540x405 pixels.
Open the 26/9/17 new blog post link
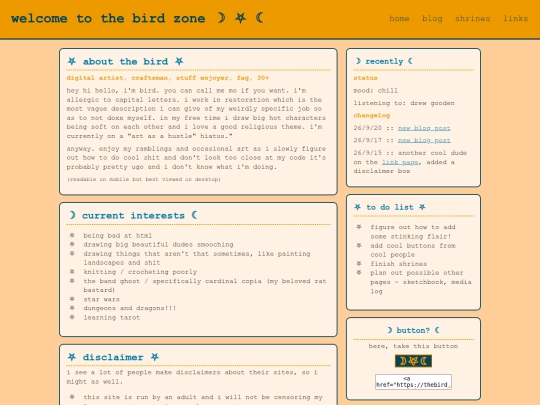pos(424,141)
